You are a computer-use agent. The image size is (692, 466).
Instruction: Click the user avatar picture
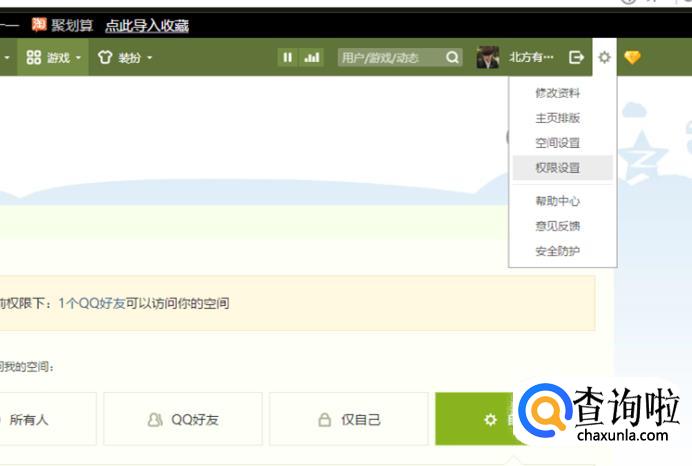point(488,58)
